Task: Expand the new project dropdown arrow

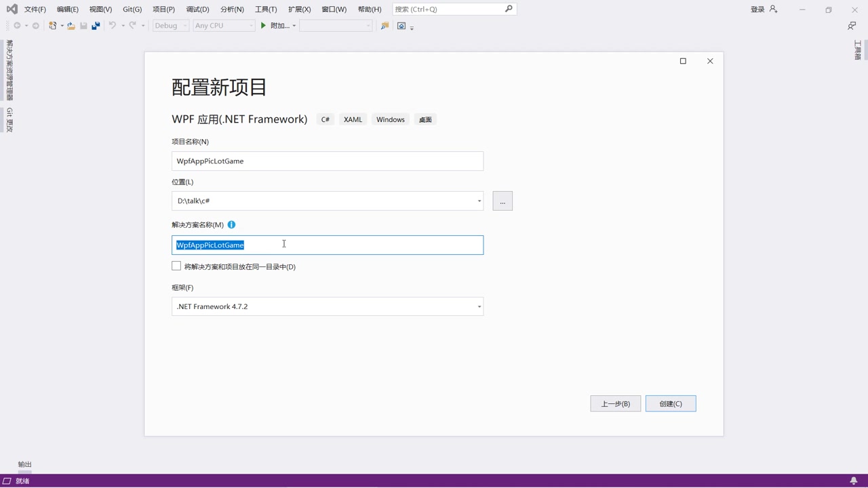Action: pos(62,26)
